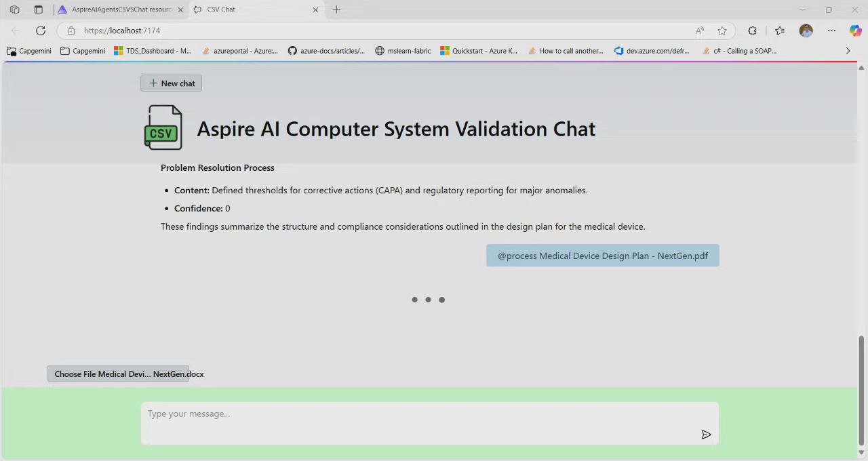Send the message with the arrow icon

click(x=706, y=435)
